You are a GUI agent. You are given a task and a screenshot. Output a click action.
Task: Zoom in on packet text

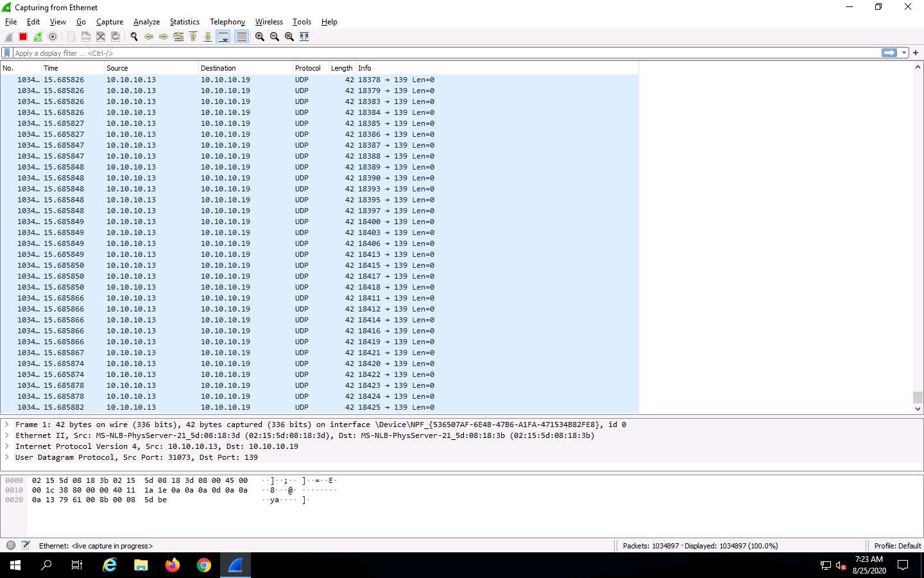click(x=260, y=37)
